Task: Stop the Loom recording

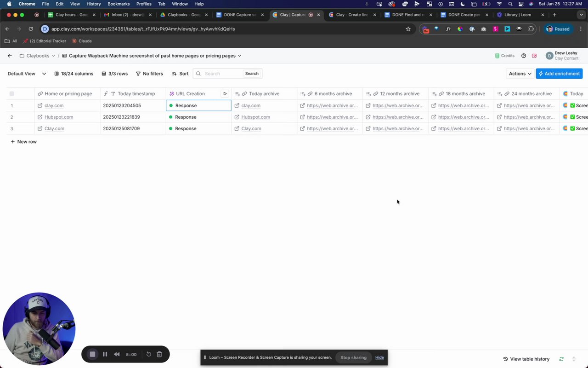Action: tap(92, 354)
